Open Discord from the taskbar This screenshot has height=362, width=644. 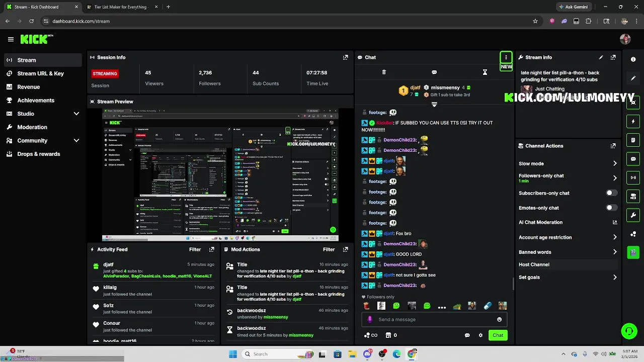tap(367, 354)
